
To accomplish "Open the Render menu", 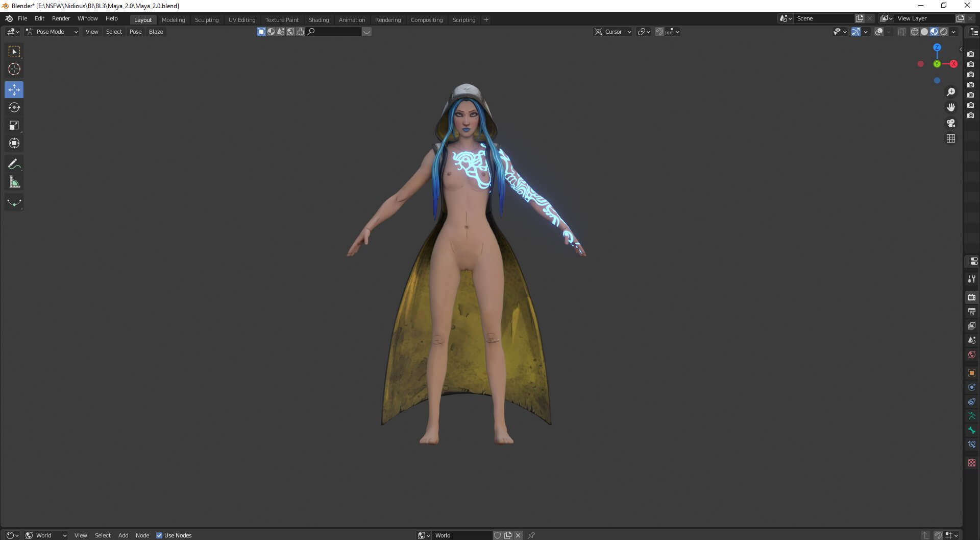I will tap(61, 18).
